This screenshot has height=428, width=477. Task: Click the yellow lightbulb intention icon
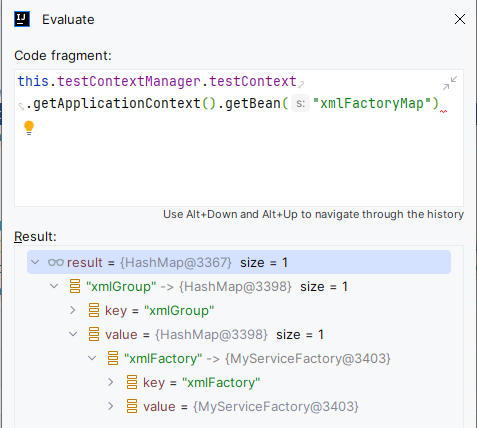click(x=29, y=128)
